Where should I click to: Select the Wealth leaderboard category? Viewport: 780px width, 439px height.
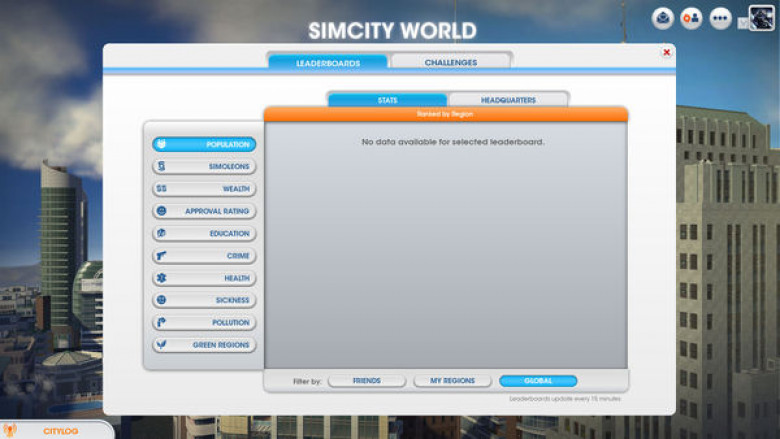click(204, 188)
